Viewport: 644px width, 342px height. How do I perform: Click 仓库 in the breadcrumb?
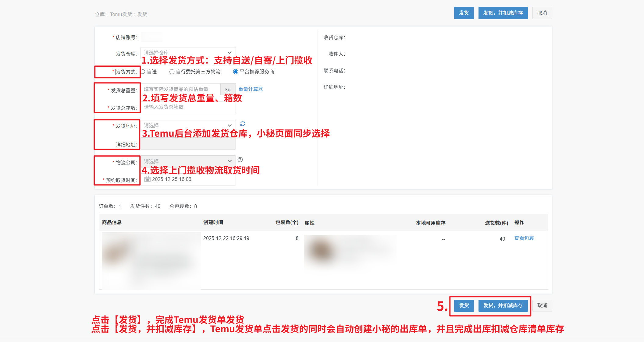click(100, 14)
